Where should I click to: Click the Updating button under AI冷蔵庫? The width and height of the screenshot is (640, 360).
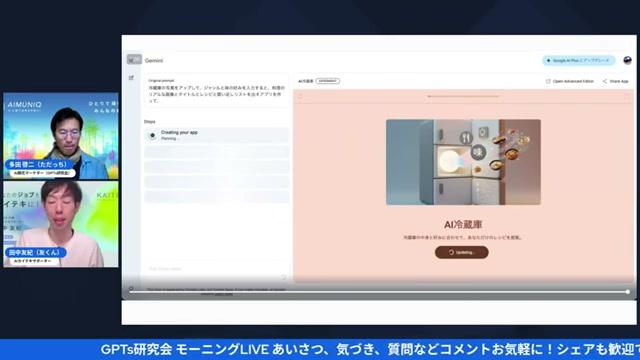point(462,252)
